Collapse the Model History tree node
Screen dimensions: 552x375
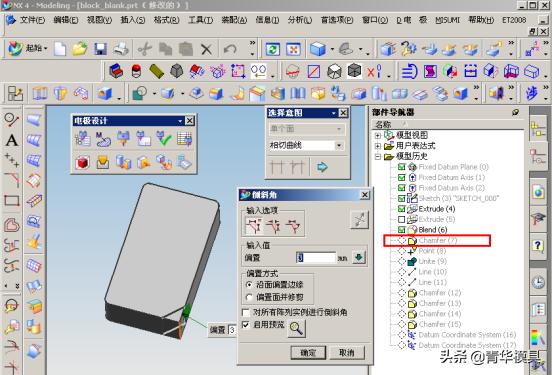378,156
